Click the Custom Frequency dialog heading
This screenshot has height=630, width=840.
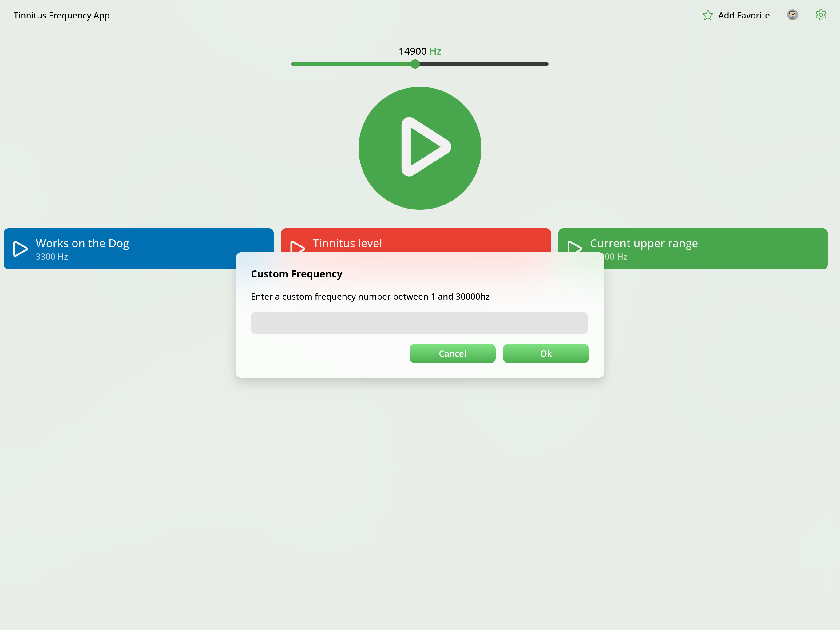pos(297,274)
